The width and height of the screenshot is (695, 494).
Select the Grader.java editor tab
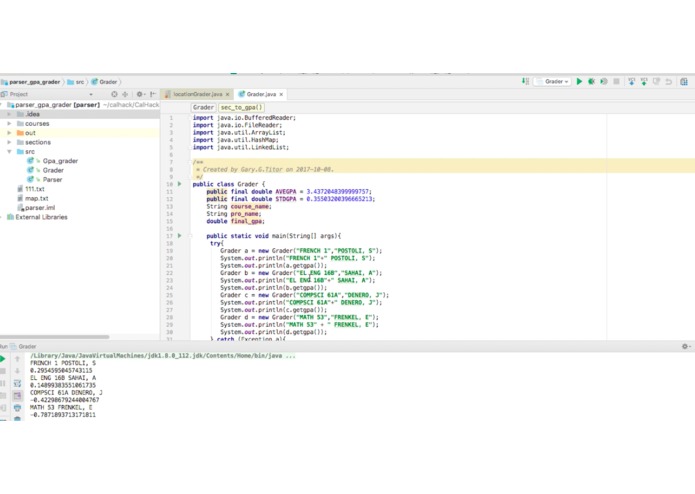point(261,94)
